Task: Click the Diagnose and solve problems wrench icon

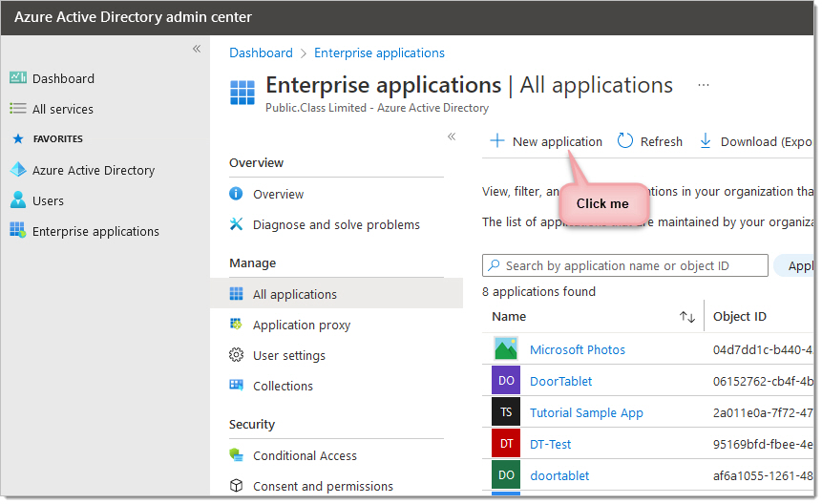Action: pyautogui.click(x=237, y=224)
